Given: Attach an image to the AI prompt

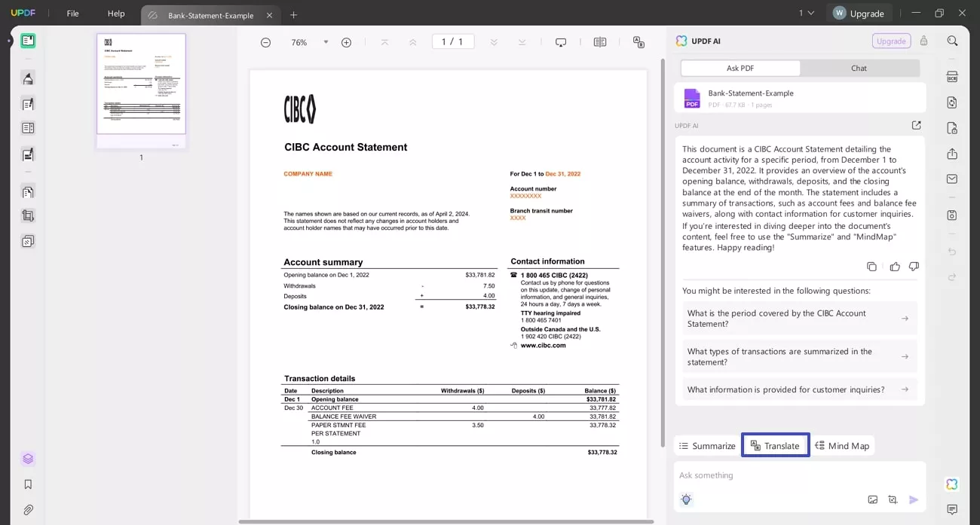Looking at the screenshot, I should tap(873, 499).
